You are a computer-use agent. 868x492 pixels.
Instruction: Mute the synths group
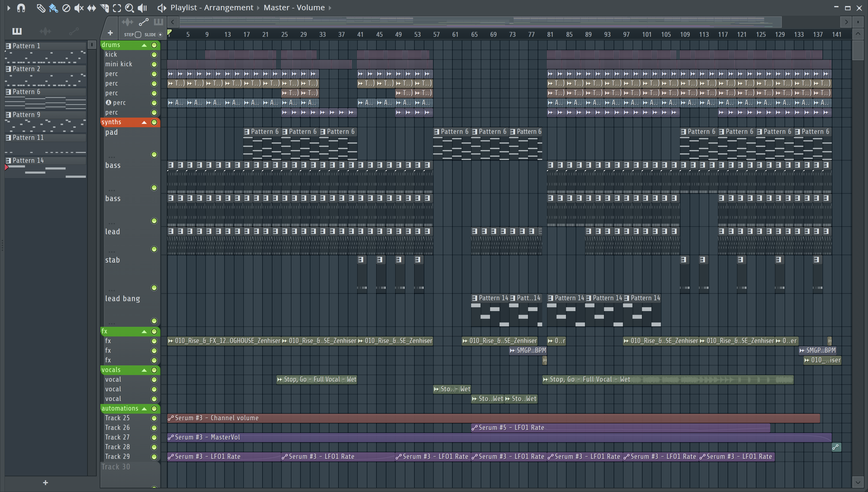click(x=154, y=122)
